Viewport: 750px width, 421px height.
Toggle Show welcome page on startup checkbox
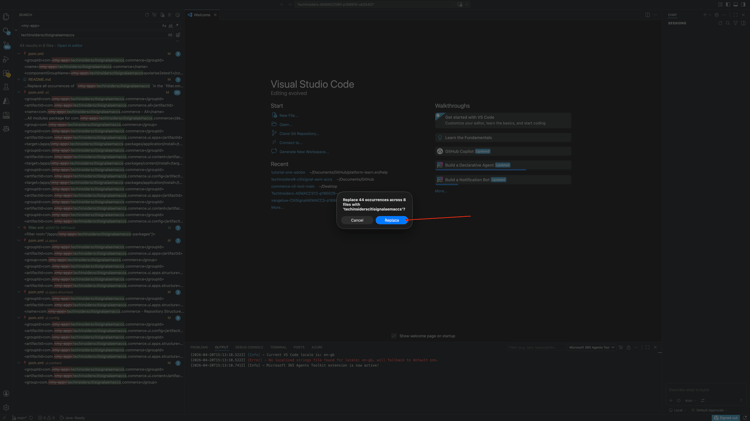click(x=394, y=336)
